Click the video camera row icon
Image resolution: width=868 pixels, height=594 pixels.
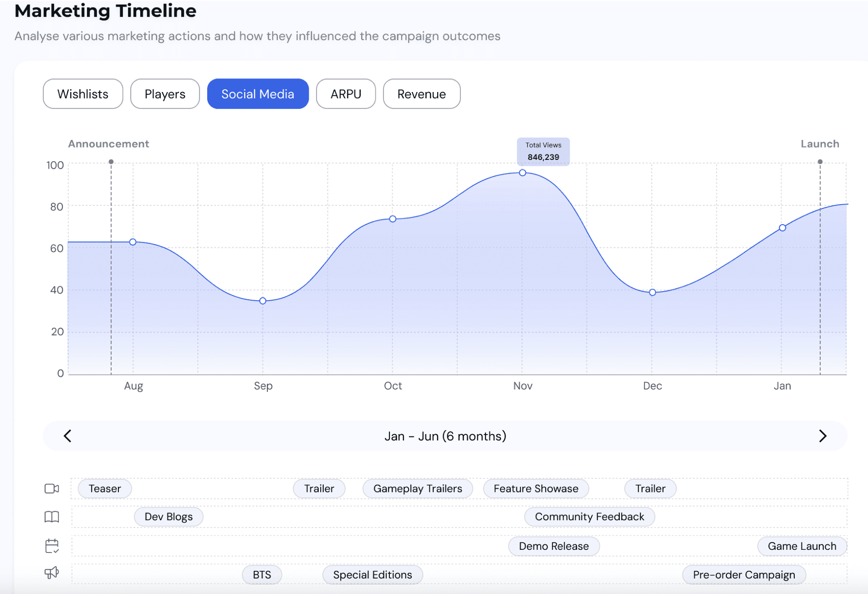pyautogui.click(x=52, y=489)
